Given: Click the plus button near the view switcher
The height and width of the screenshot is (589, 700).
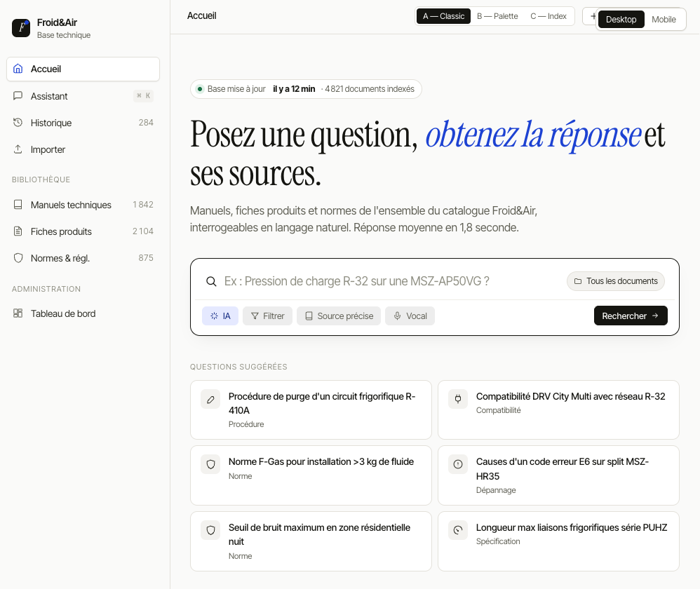Looking at the screenshot, I should (x=593, y=15).
